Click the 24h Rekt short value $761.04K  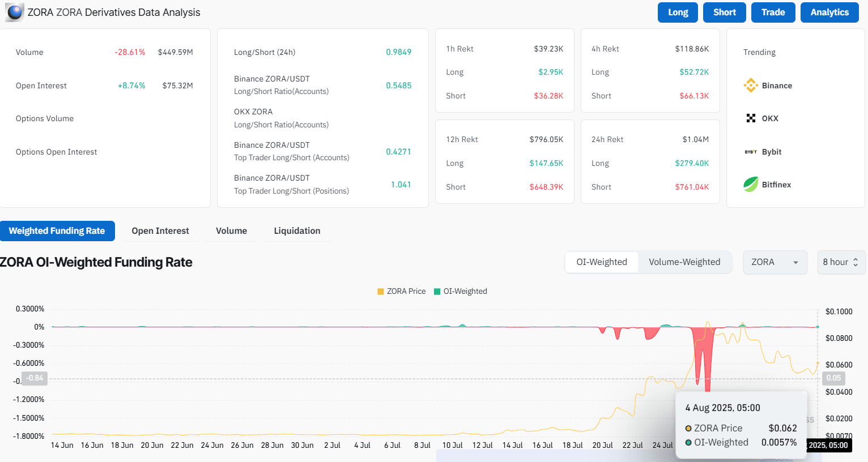coord(692,187)
